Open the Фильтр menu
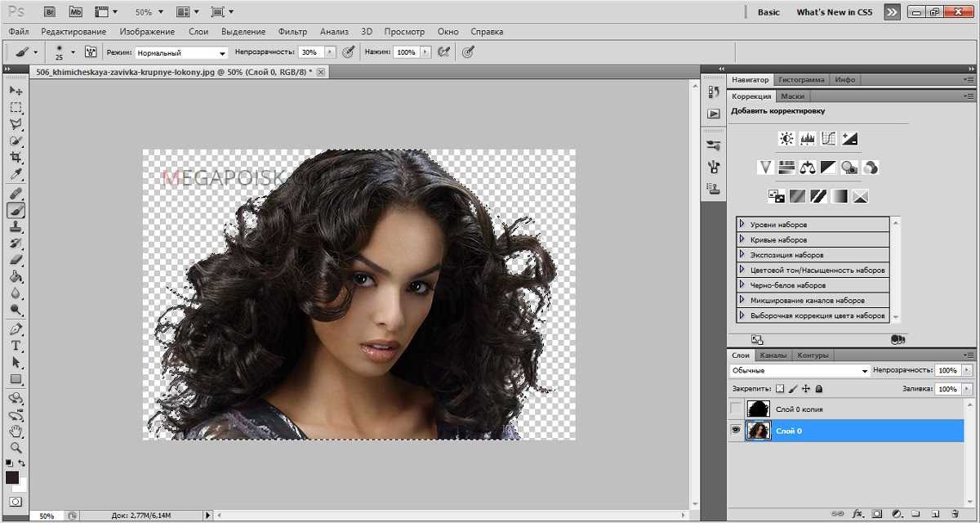The width and height of the screenshot is (980, 523). click(292, 32)
